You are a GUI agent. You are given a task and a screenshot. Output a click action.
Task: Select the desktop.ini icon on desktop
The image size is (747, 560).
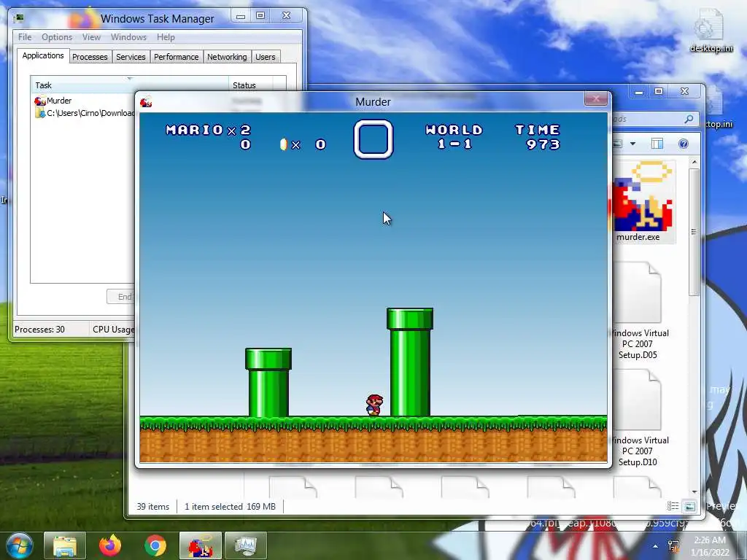tap(711, 31)
